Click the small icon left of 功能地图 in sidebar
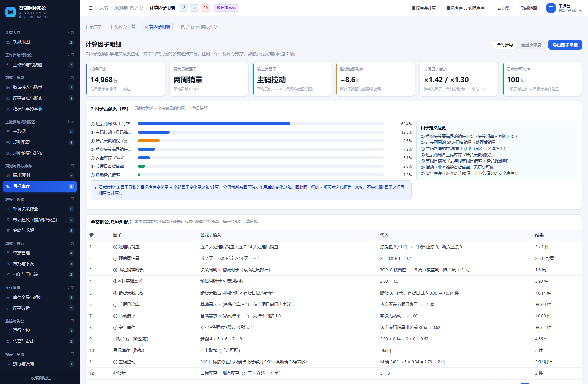The height and width of the screenshot is (384, 588). (8, 42)
